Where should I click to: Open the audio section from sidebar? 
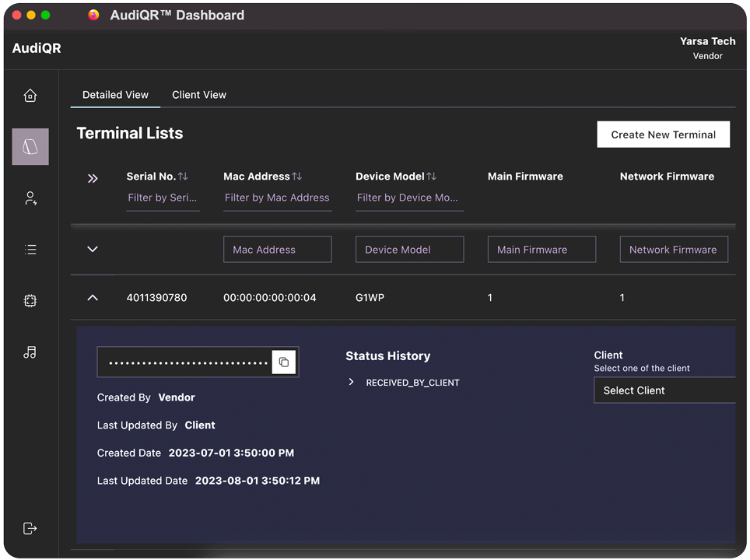(x=30, y=352)
